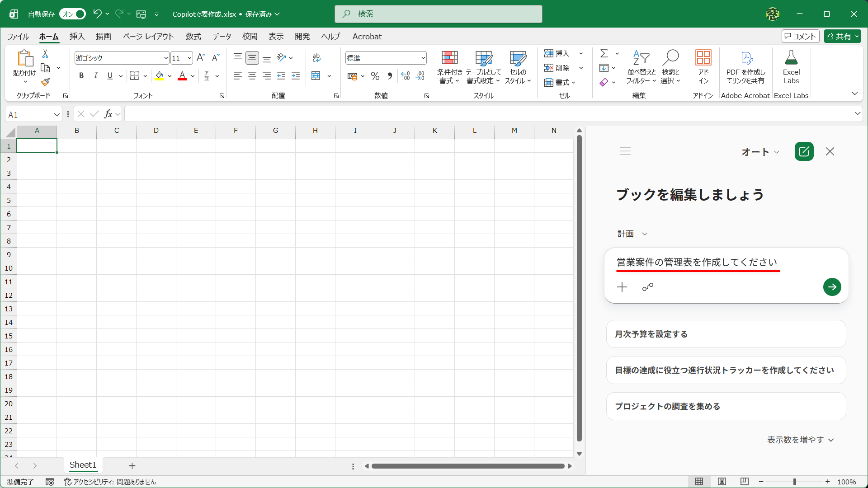Switch to the 挿入 ribbon tab
Screen dimensions: 868x488
click(77, 37)
